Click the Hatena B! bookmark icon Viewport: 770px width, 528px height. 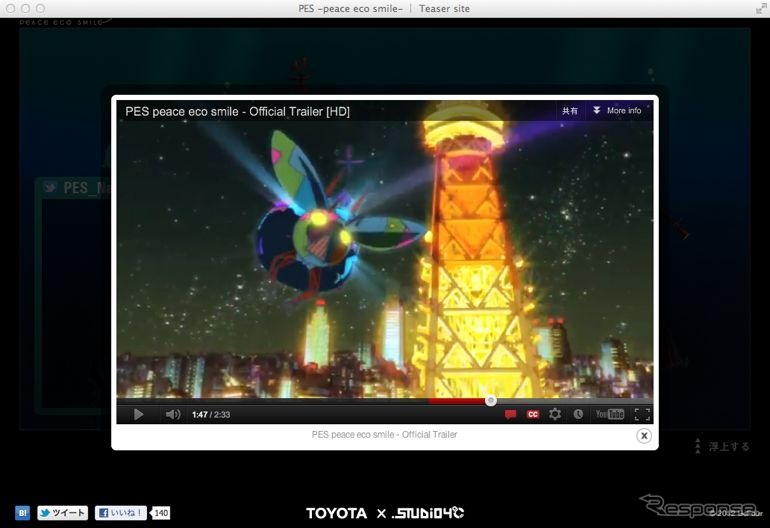point(22,513)
